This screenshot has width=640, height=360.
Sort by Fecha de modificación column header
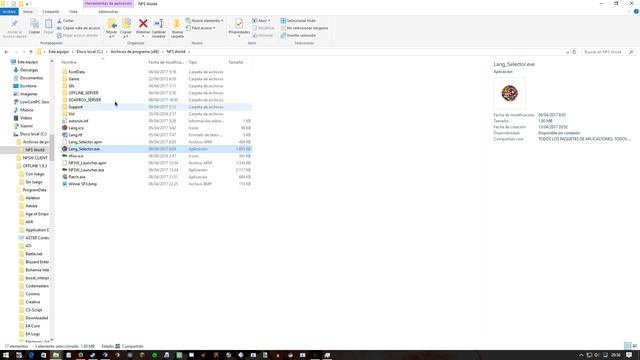point(166,62)
